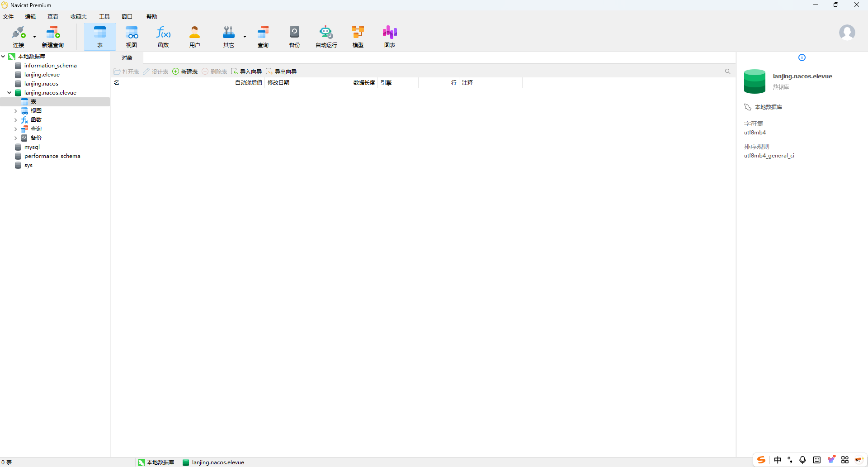Click the microphone voice input icon
868x467 pixels.
coord(802,460)
